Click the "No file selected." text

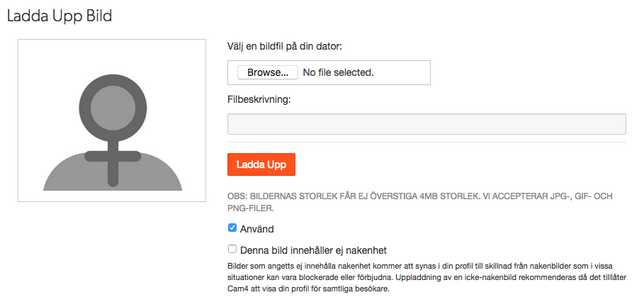338,72
